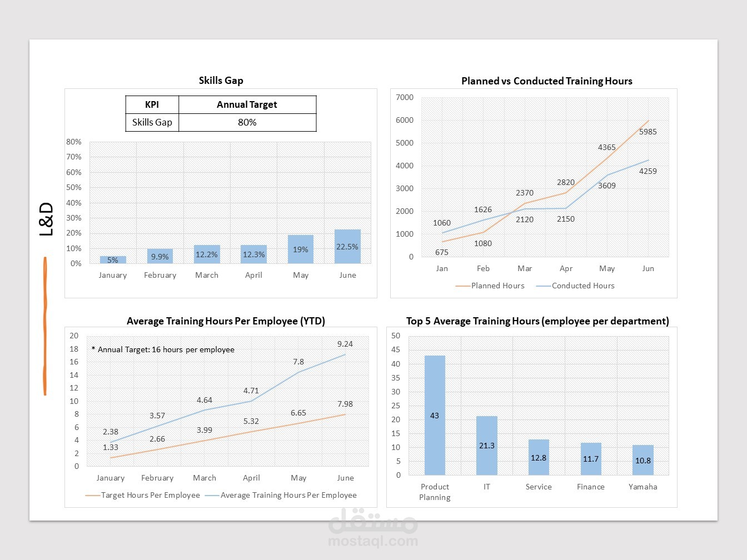The height and width of the screenshot is (560, 747).
Task: Select the 2150 data label
Action: click(x=566, y=219)
